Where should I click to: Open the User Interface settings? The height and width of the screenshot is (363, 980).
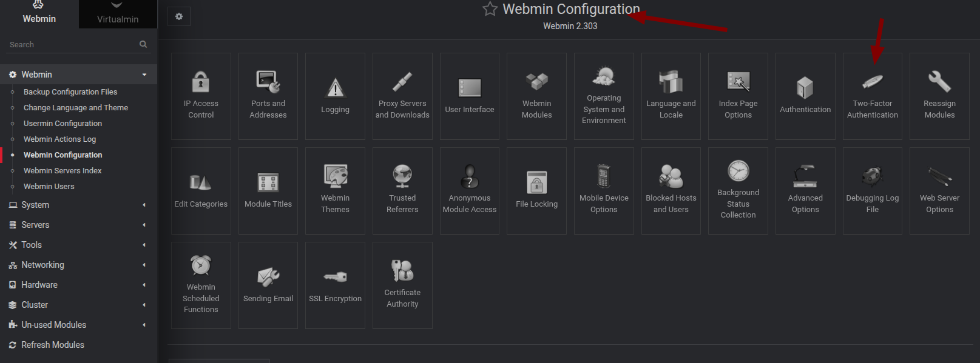pyautogui.click(x=470, y=96)
